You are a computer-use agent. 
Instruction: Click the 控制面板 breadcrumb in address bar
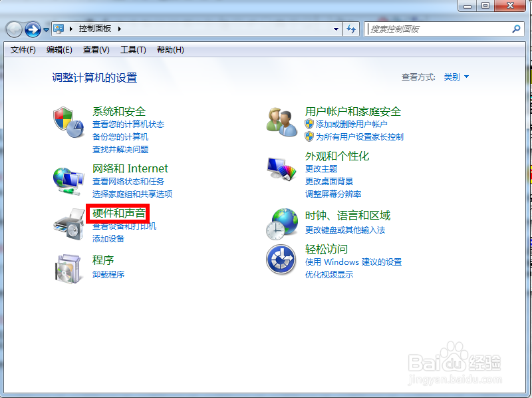click(95, 29)
